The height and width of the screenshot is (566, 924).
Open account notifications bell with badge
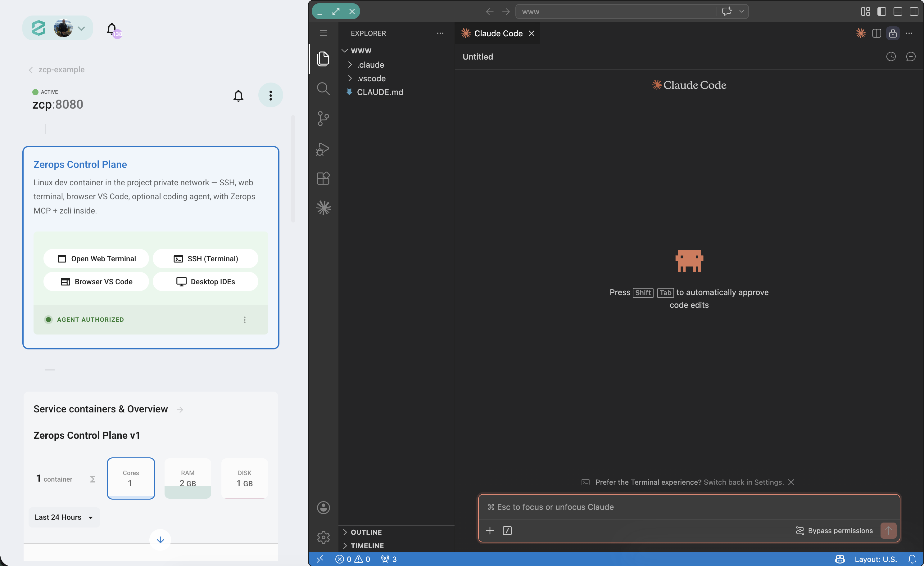[112, 29]
